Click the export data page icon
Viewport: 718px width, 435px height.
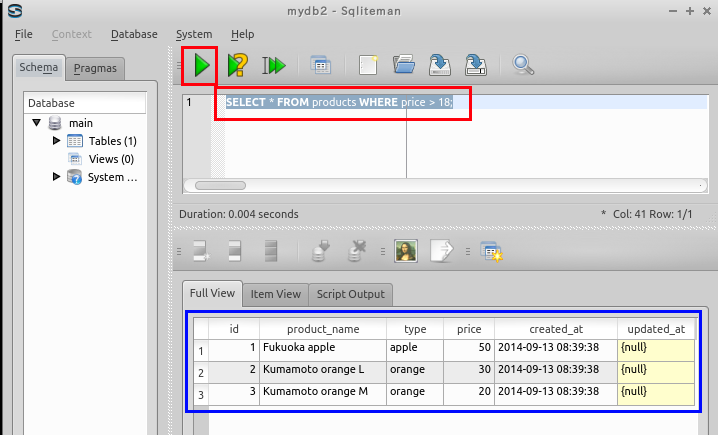[x=442, y=251]
